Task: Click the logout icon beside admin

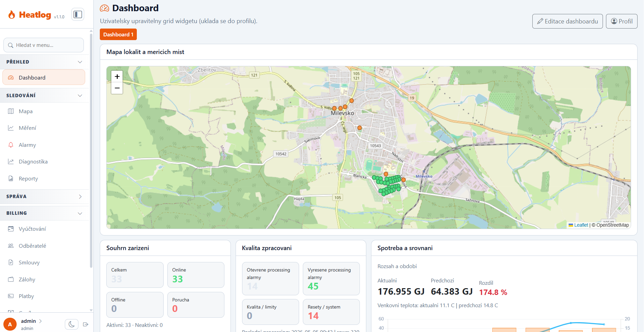Action: [x=86, y=324]
